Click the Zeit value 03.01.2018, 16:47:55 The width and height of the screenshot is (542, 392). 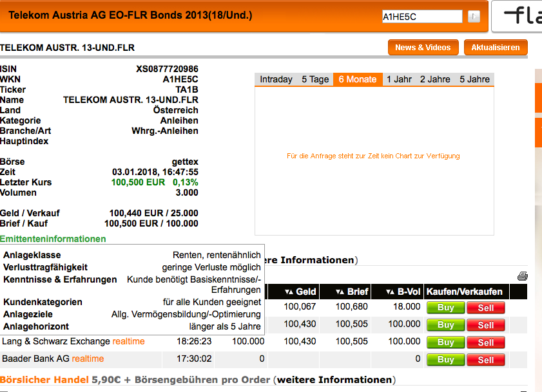[x=155, y=172]
